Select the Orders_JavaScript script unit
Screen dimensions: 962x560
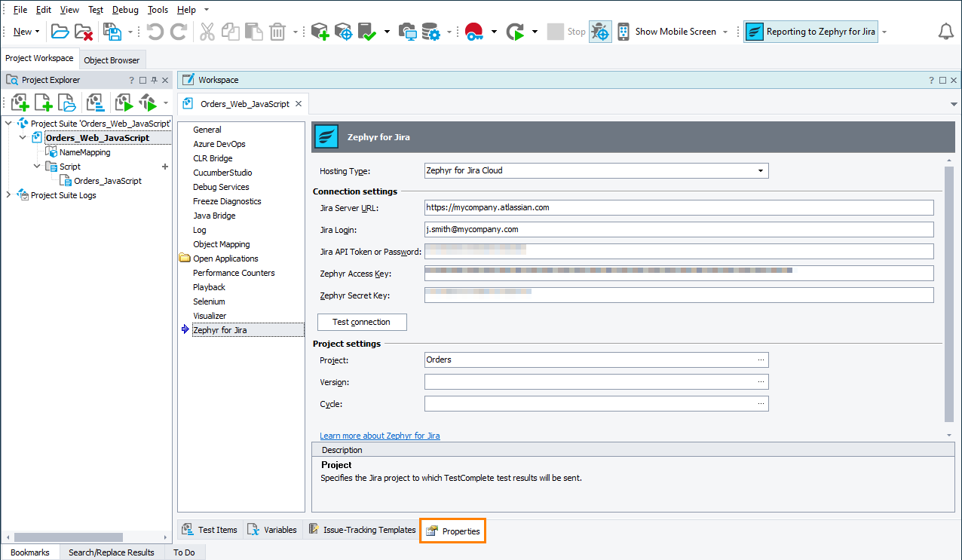[108, 181]
